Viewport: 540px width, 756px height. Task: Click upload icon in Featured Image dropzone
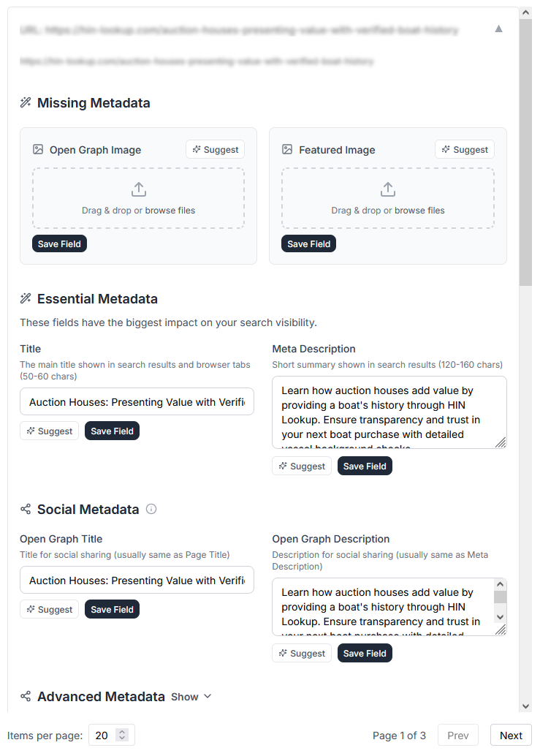pos(388,189)
